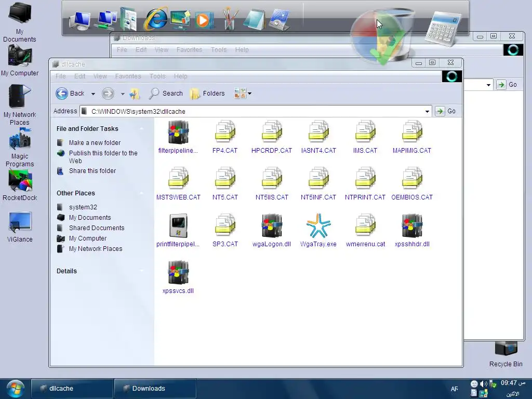
Task: Select the NTPRINT.CAT file
Action: (365, 184)
